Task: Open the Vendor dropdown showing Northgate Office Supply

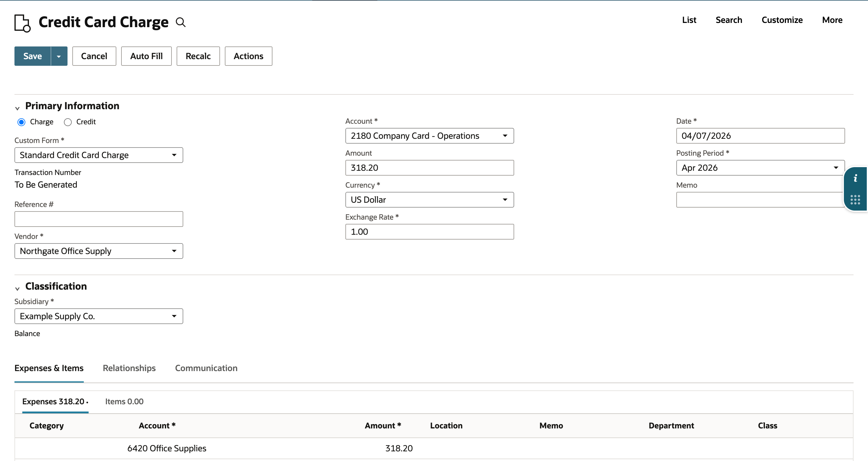Action: [99, 251]
